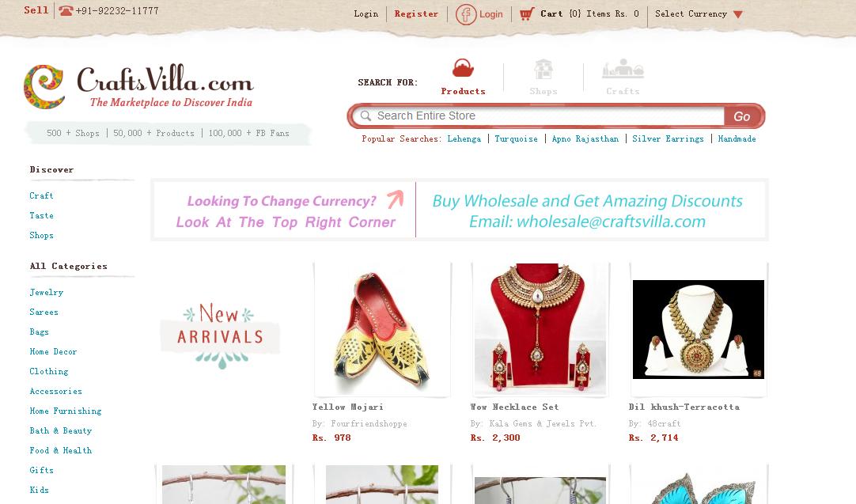Screen dimensions: 856x504
Task: Open the Yellow Mojari product image
Action: point(381,330)
